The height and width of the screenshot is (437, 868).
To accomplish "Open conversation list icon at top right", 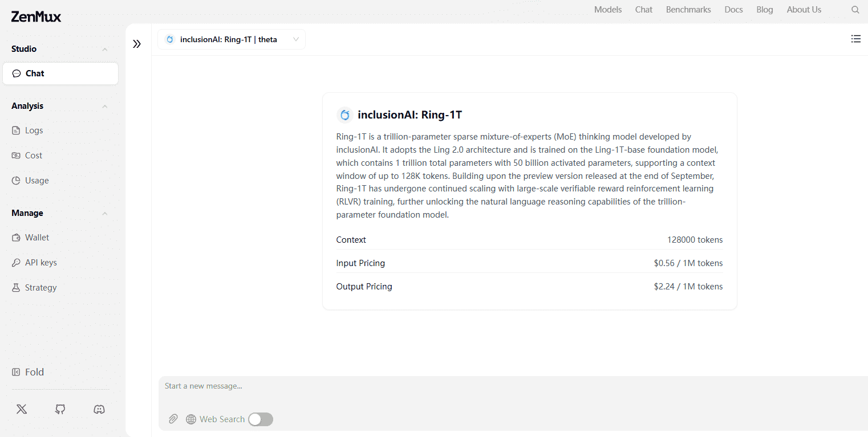I will 855,39.
